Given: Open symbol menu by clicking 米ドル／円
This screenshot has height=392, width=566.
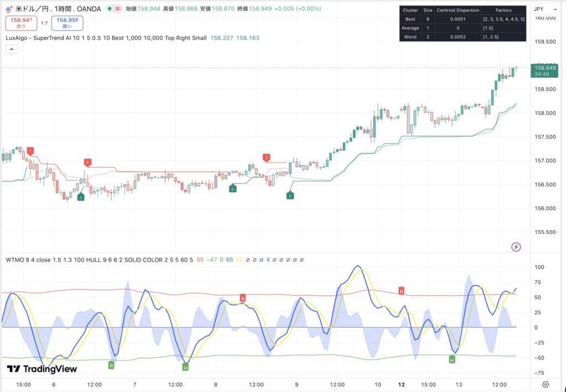Looking at the screenshot, I should [x=30, y=9].
